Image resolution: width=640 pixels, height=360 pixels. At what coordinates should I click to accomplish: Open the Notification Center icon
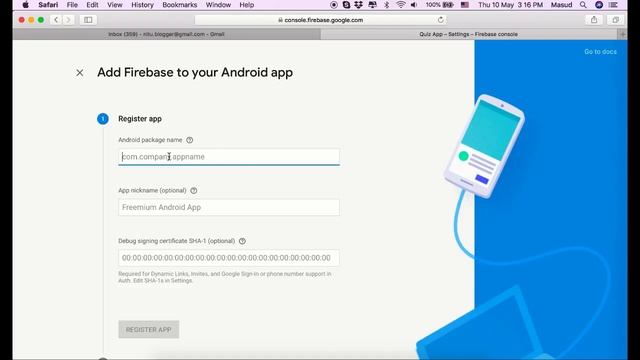(x=613, y=5)
